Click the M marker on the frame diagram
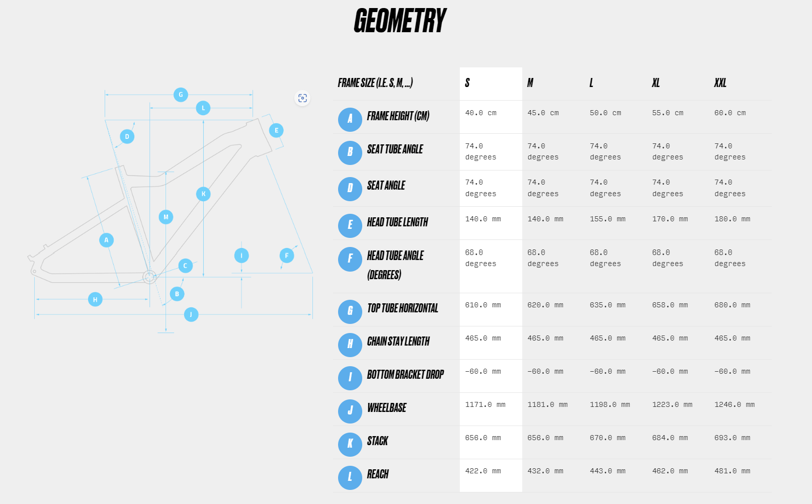This screenshot has width=812, height=504. (166, 217)
